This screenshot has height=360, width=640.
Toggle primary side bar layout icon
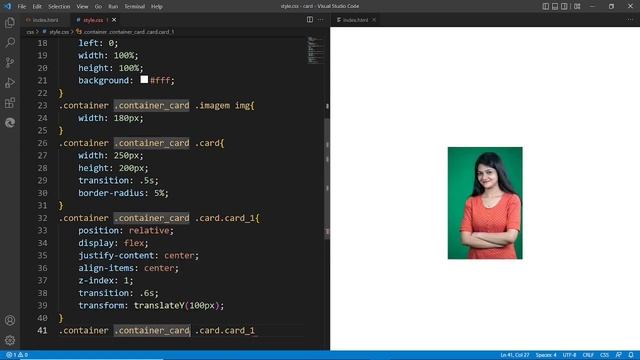point(546,6)
